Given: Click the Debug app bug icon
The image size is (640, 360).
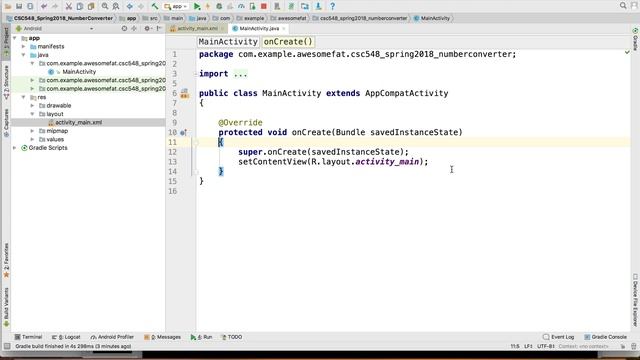Looking at the screenshot, I should click(x=219, y=6).
